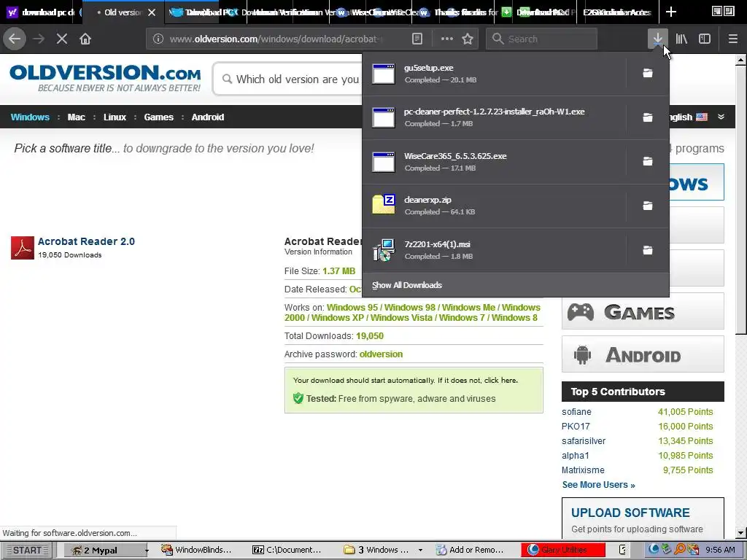Open the Windows START button

[27, 550]
